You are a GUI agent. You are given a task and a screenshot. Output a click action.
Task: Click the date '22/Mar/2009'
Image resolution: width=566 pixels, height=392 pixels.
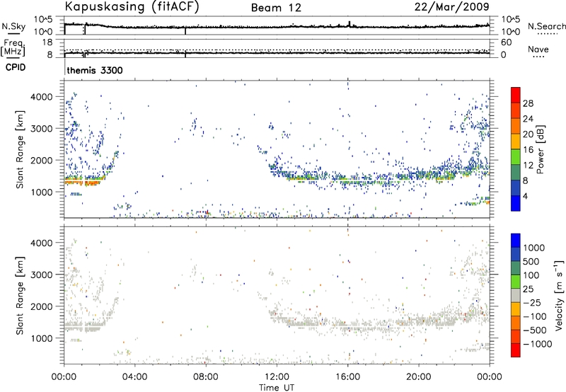pyautogui.click(x=452, y=6)
